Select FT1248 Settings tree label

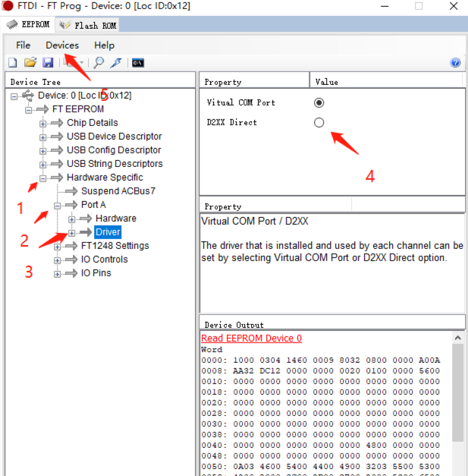point(115,245)
